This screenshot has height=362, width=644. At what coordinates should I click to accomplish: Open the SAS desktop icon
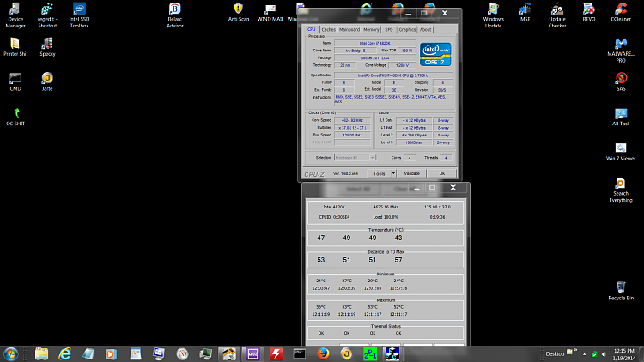621,81
